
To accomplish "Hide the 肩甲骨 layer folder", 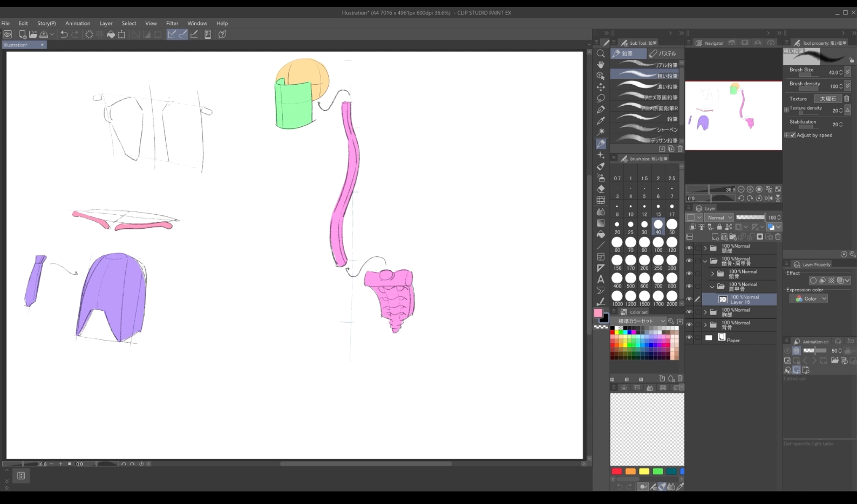I will (689, 287).
